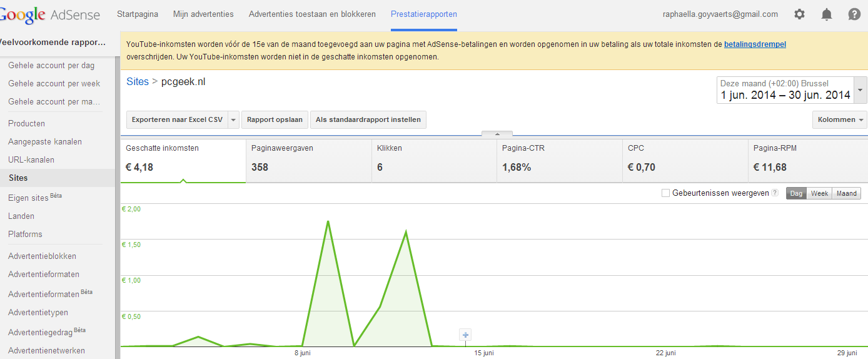
Task: Enable the Gebeurtenissen weergeven checkbox
Action: 665,193
